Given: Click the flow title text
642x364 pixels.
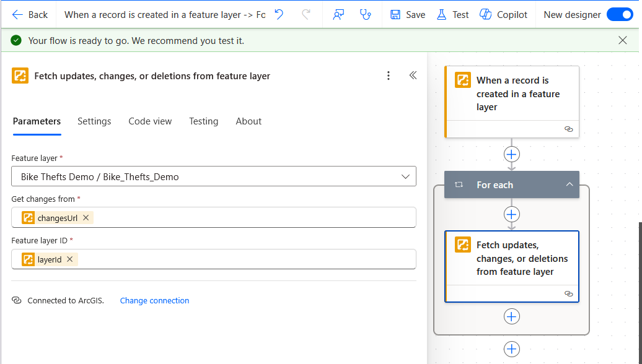Looking at the screenshot, I should coord(165,15).
